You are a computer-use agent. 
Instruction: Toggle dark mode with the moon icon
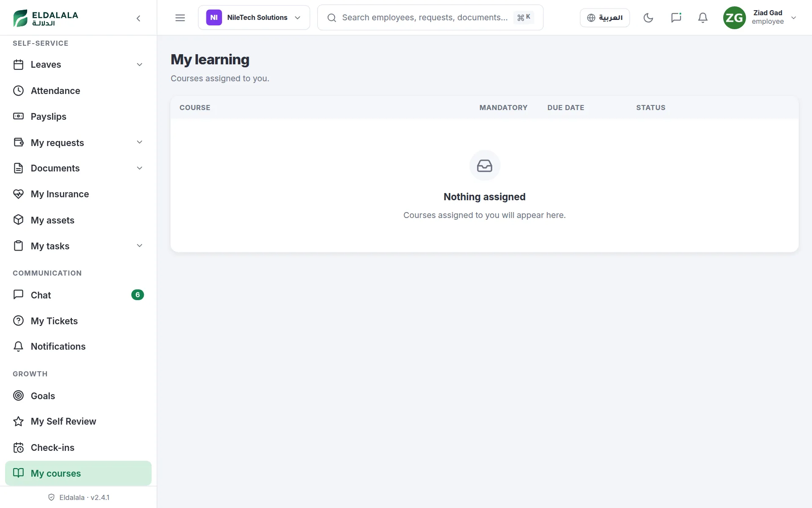point(648,18)
